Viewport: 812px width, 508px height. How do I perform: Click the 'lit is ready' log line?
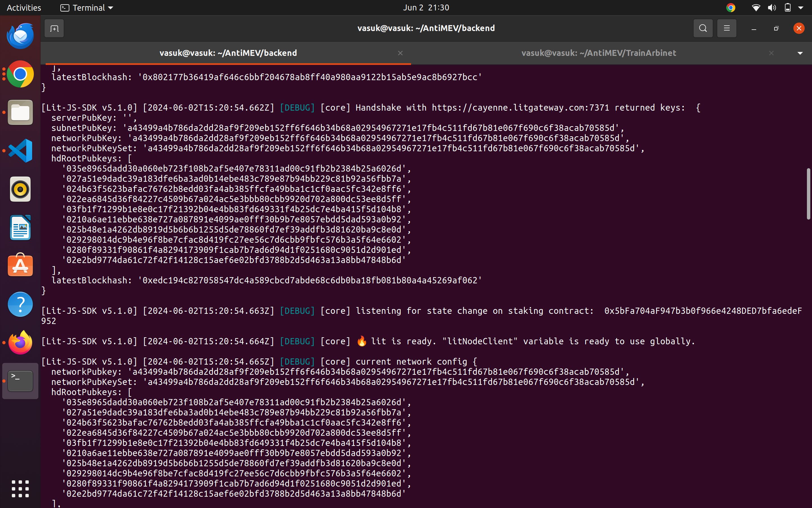click(369, 341)
